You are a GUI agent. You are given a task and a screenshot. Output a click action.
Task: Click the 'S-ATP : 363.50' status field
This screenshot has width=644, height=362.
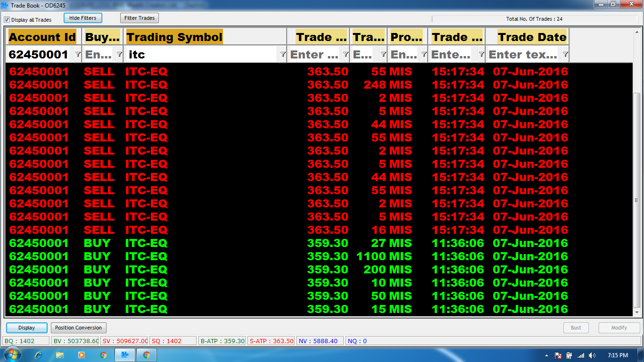[x=271, y=341]
